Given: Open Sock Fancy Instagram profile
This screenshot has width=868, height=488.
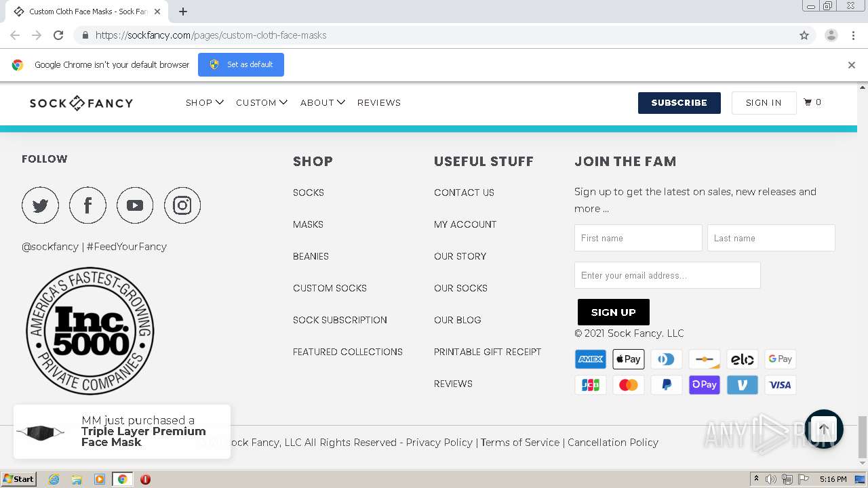Looking at the screenshot, I should point(182,205).
